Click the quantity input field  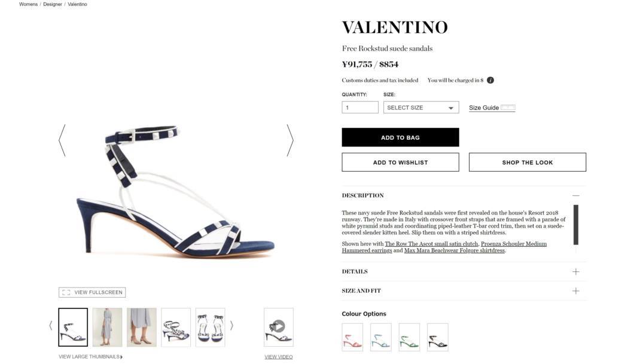[360, 108]
